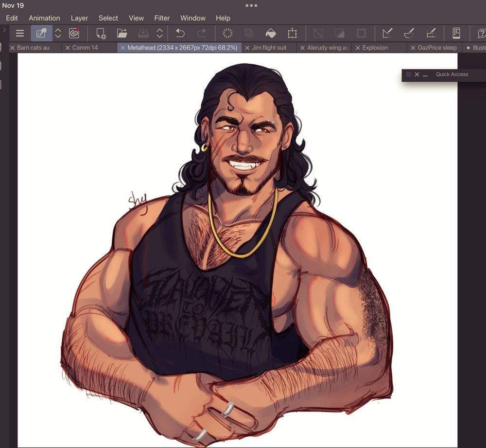This screenshot has height=448, width=486.
Task: Expand the collapsed panel arrow at top left
Action: pyautogui.click(x=4, y=30)
